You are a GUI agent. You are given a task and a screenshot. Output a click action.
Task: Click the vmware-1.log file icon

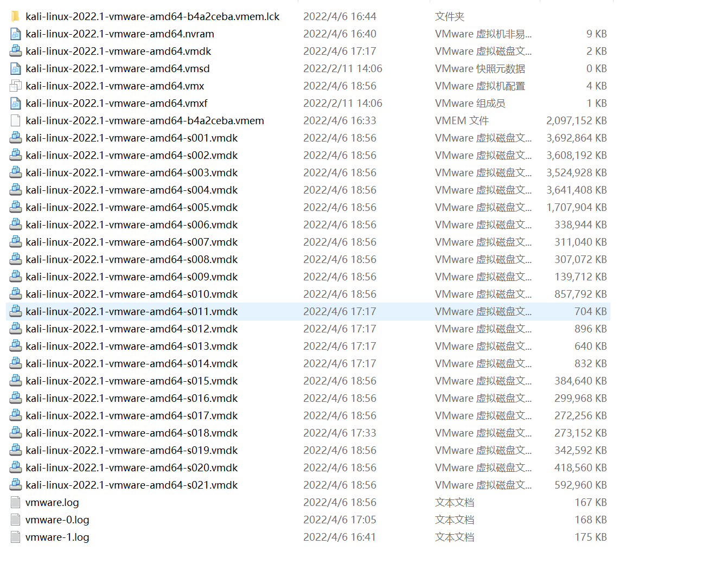[x=16, y=537]
